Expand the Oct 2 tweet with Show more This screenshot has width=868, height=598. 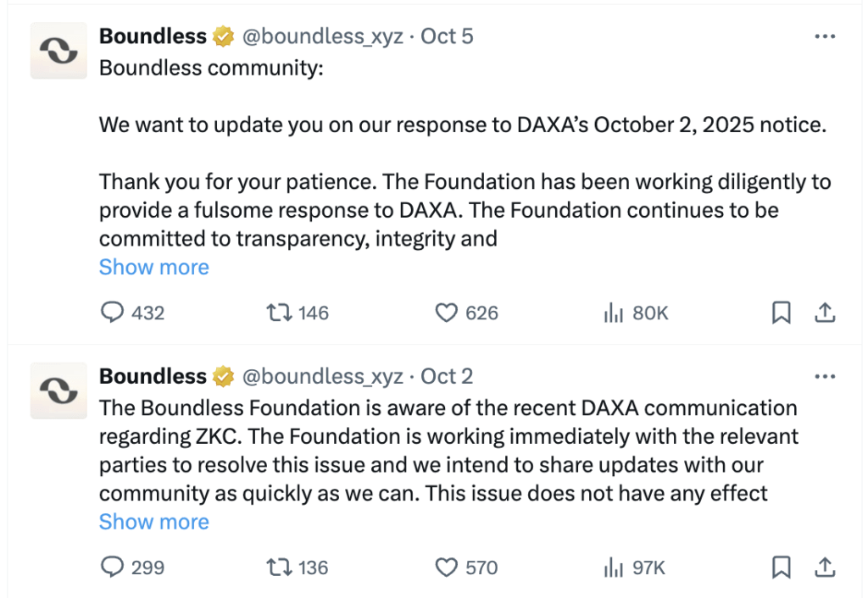[153, 522]
